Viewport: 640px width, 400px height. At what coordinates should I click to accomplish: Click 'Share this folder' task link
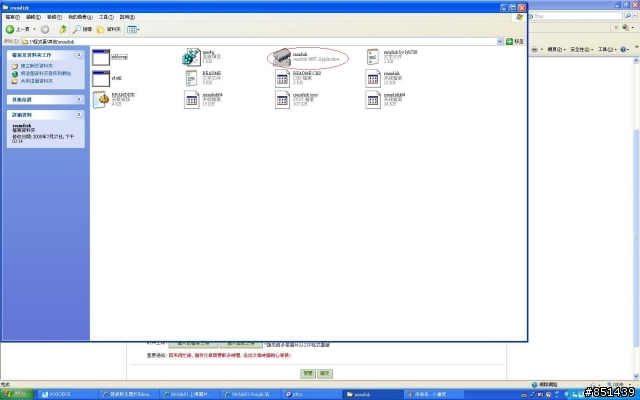(x=37, y=81)
